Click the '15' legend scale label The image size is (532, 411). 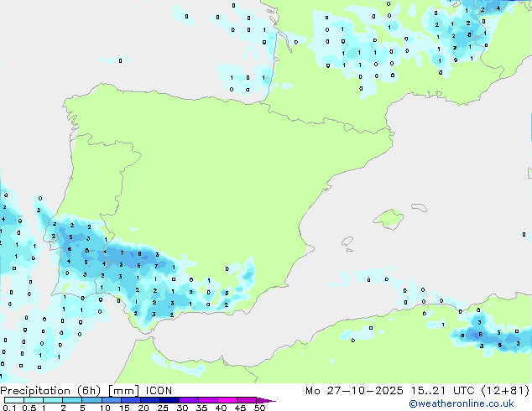pos(124,408)
